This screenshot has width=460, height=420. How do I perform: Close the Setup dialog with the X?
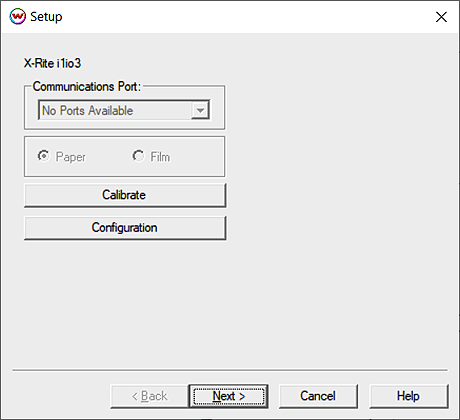point(441,17)
